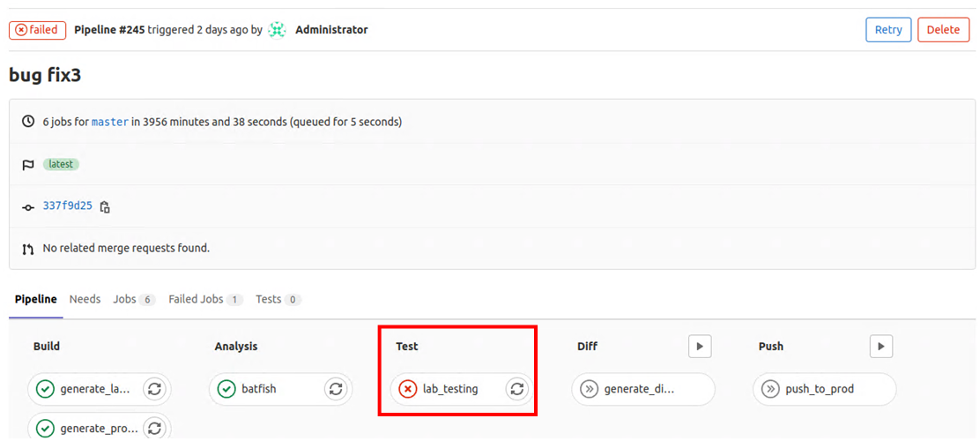Screen dimensions: 980x441
Task: Retry the batfish analysis job
Action: tap(335, 388)
